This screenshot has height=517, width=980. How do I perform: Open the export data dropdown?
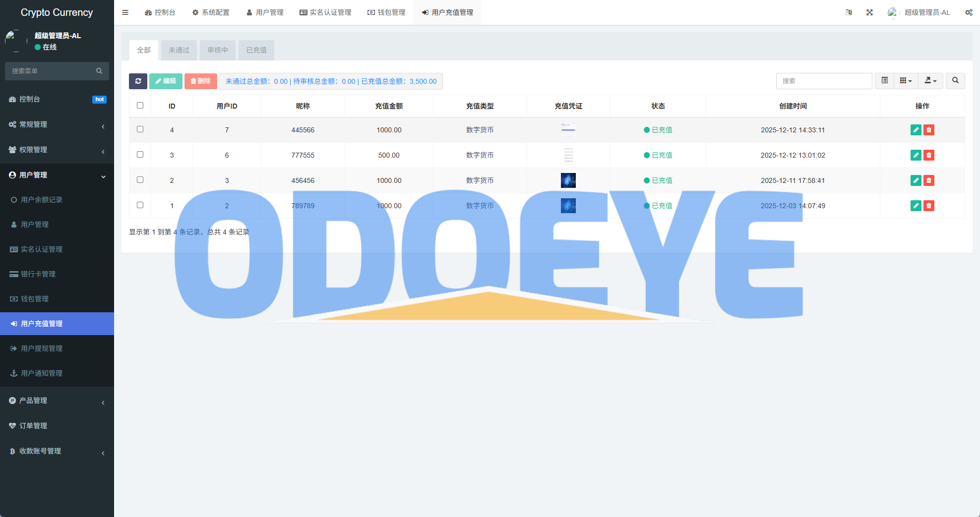[x=930, y=81]
